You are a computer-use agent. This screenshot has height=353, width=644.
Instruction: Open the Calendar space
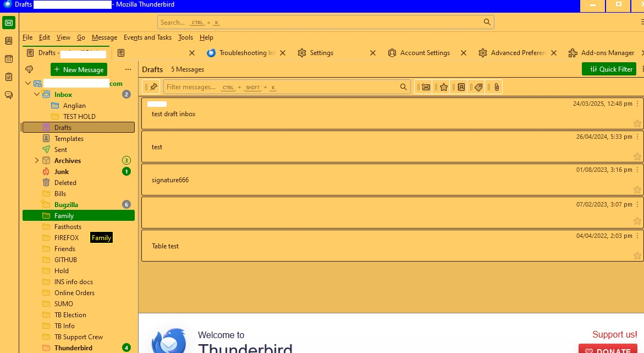coord(9,59)
